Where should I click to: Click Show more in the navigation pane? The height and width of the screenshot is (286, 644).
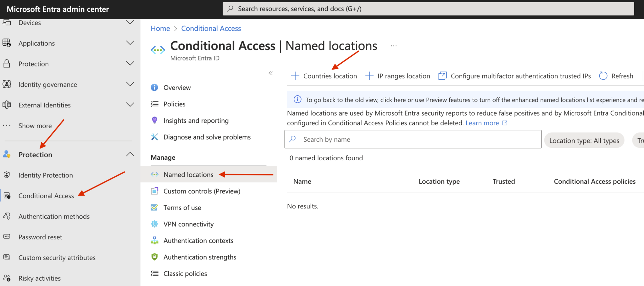click(35, 125)
